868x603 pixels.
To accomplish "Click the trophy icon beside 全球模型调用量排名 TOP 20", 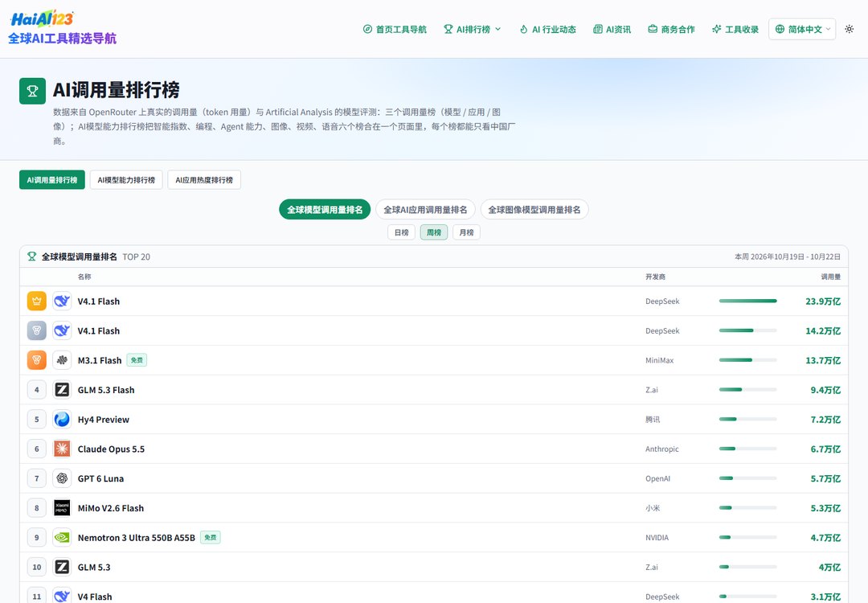I will (x=31, y=256).
